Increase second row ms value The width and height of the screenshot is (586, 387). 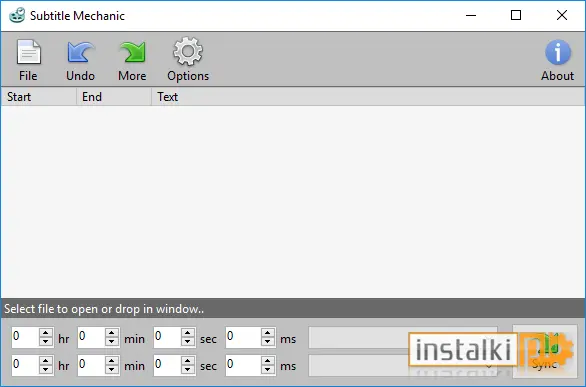coord(268,360)
